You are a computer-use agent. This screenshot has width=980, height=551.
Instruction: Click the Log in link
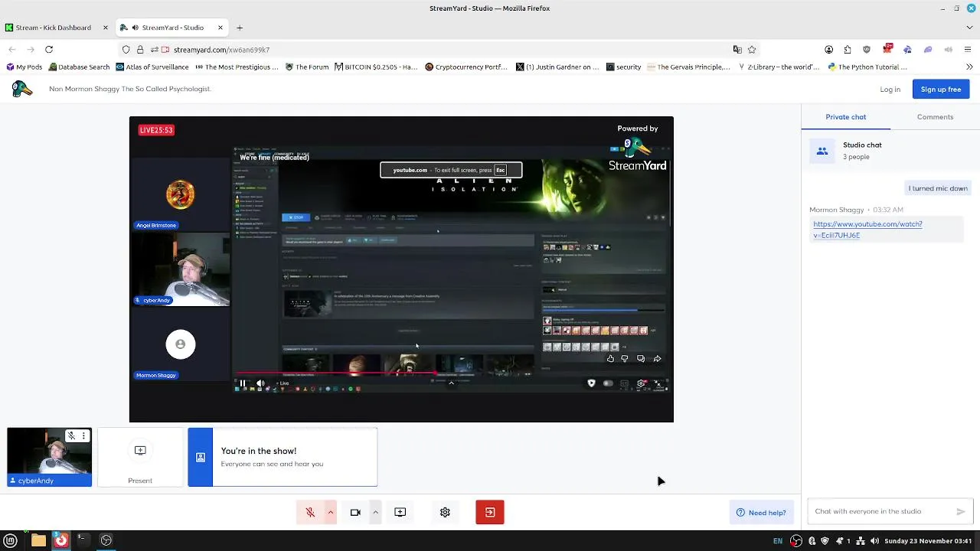[x=890, y=90]
